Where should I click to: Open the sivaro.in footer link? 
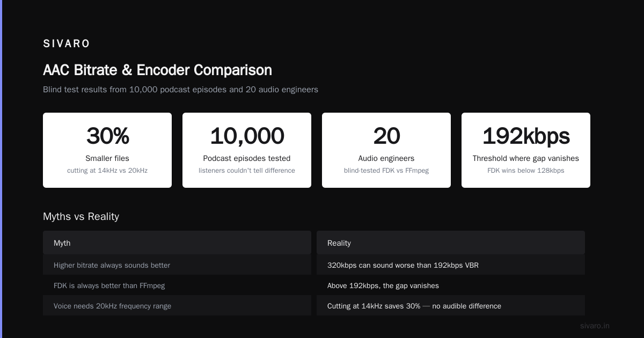point(595,326)
